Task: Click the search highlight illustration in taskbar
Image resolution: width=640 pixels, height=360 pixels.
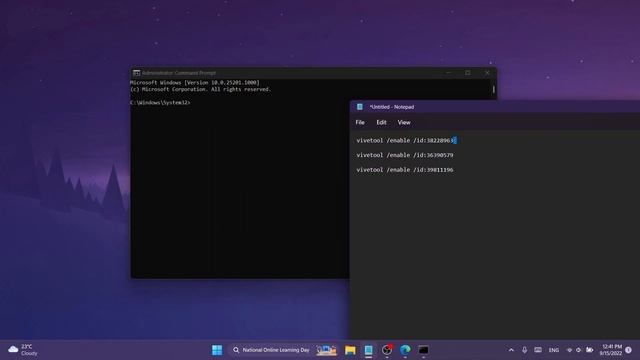Action: (x=327, y=350)
